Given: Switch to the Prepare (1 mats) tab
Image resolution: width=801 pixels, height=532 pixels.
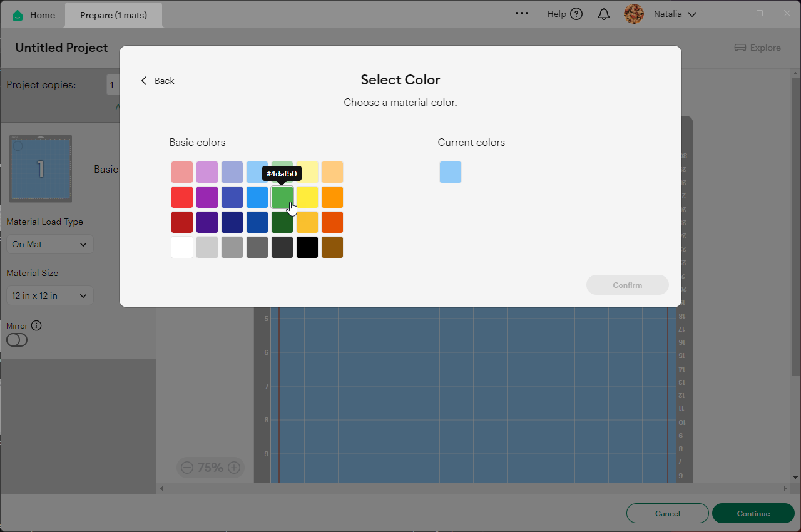Looking at the screenshot, I should (113, 13).
